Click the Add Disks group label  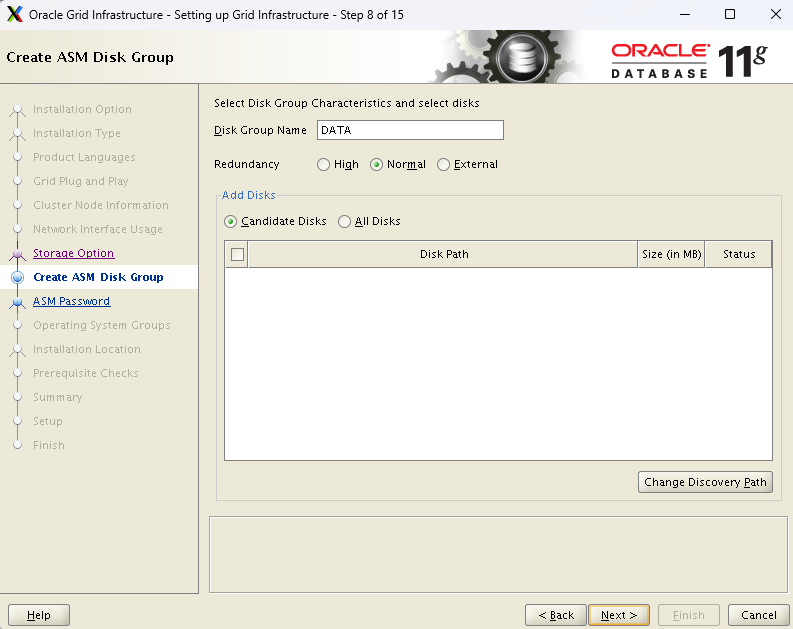pyautogui.click(x=248, y=195)
